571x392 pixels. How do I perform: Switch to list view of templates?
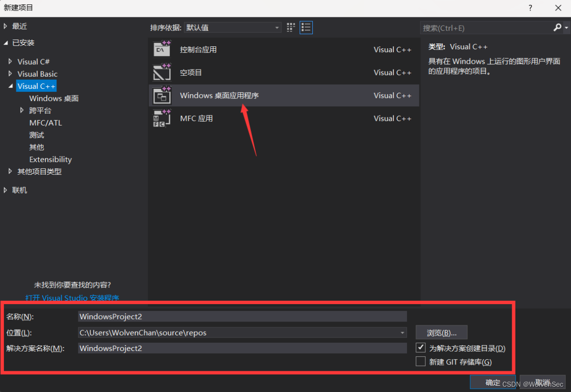pos(306,28)
